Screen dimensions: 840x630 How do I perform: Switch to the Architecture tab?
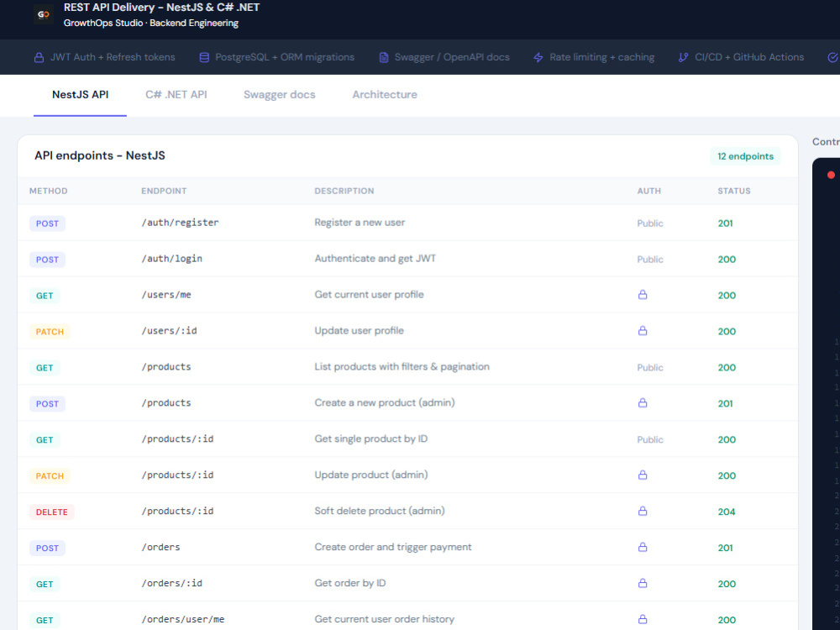385,95
